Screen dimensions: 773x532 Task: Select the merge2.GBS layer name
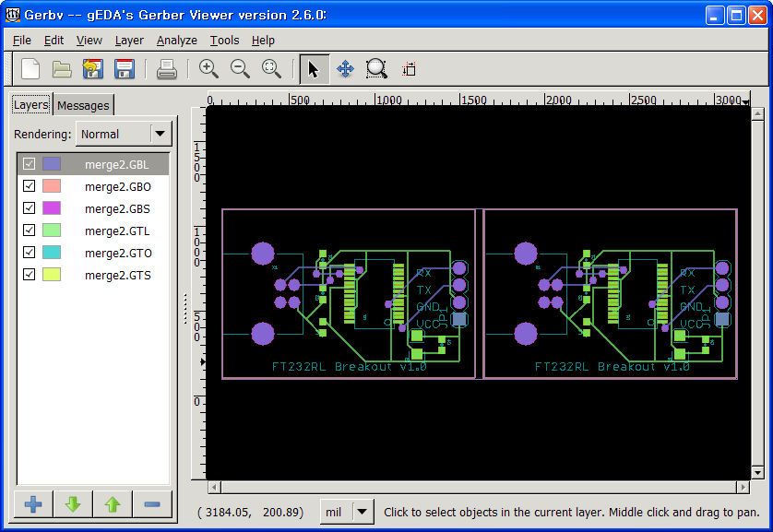click(117, 209)
